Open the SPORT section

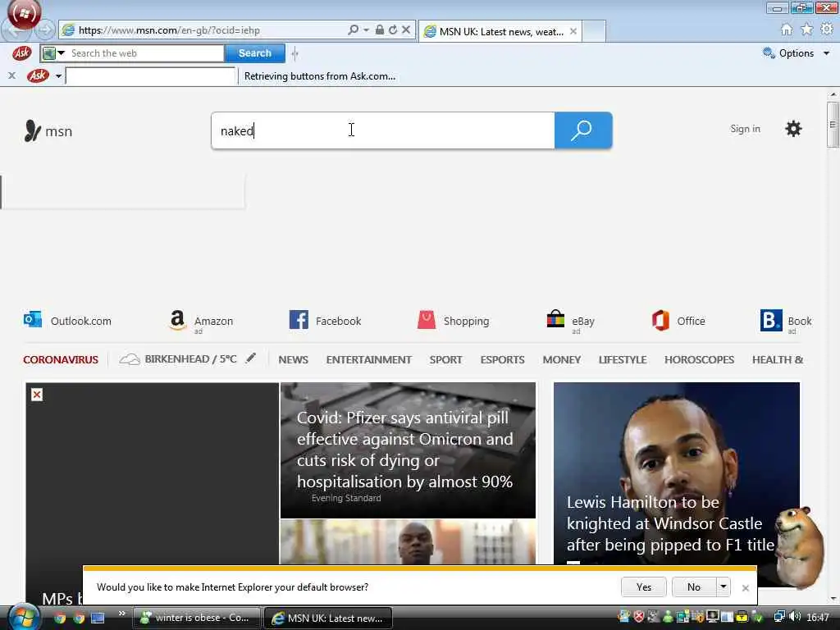click(445, 359)
